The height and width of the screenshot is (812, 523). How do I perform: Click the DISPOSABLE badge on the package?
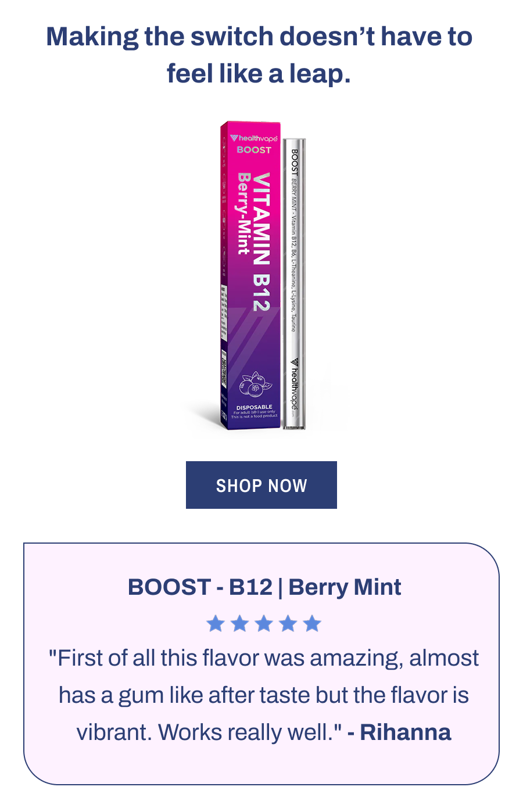tap(253, 406)
